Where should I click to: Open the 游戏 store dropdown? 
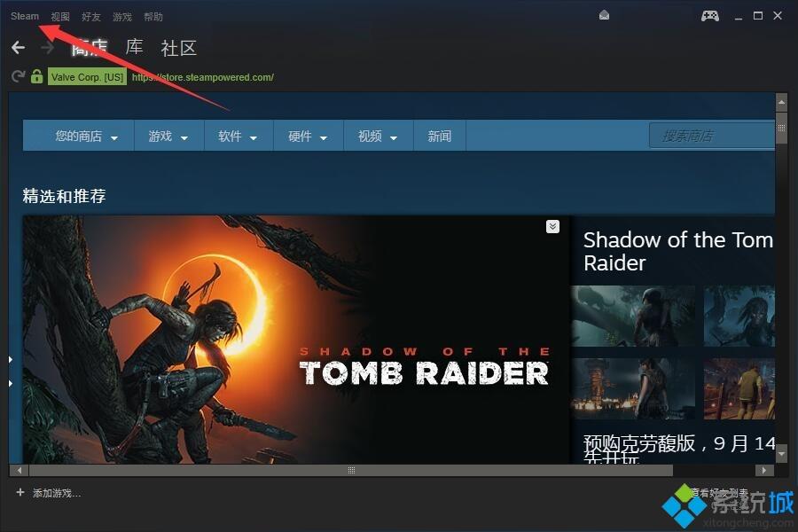pyautogui.click(x=168, y=136)
